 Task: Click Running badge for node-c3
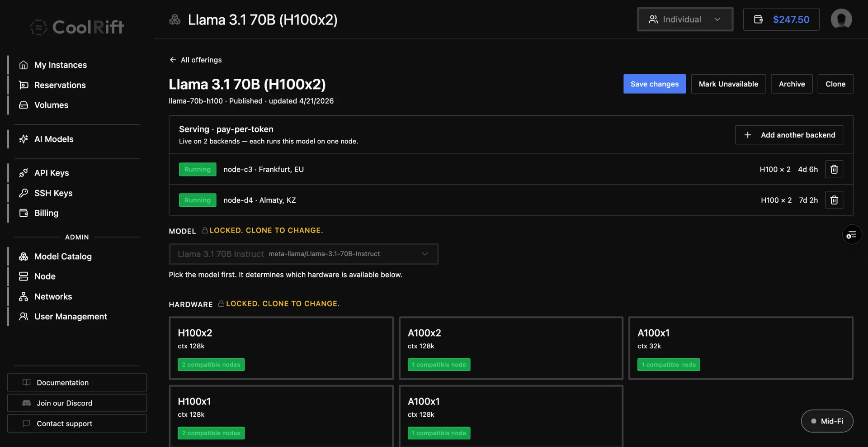tap(198, 169)
